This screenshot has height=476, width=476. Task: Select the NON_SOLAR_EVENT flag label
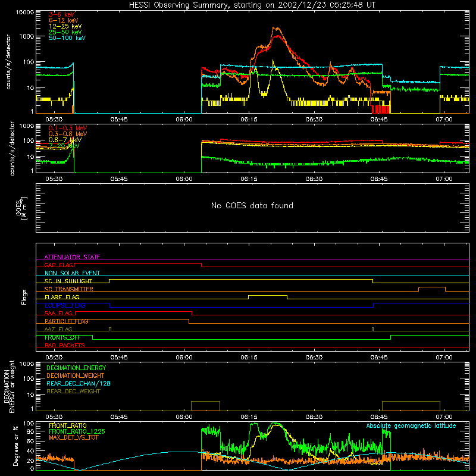click(x=72, y=273)
